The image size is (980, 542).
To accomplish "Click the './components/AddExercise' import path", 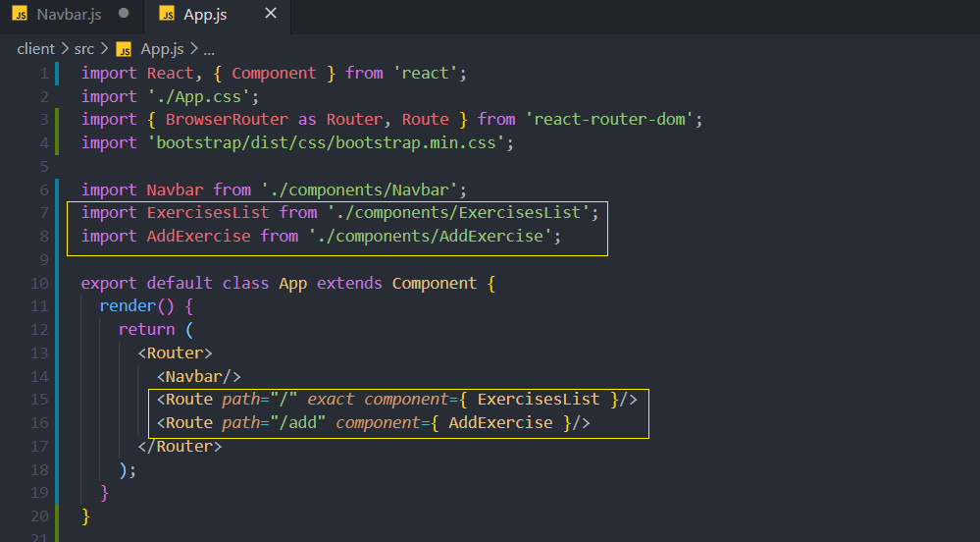I will point(429,236).
